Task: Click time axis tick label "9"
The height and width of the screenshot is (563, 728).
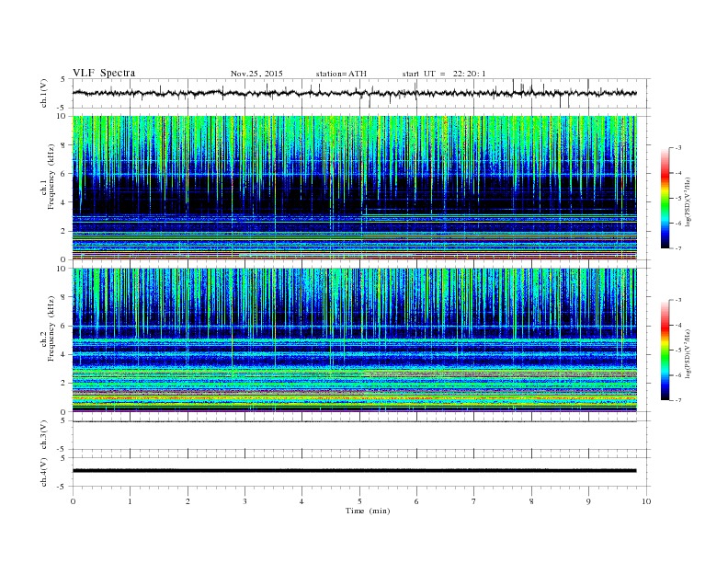Action: [588, 501]
